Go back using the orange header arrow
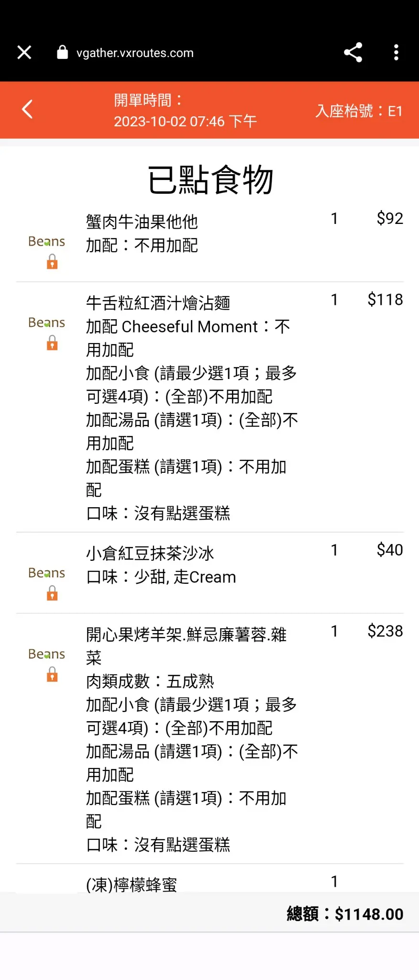Image resolution: width=419 pixels, height=980 pixels. [27, 109]
